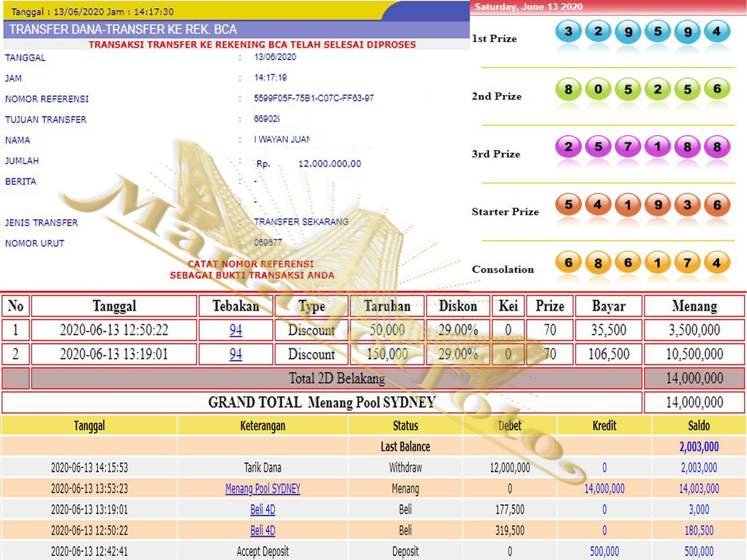The image size is (747, 560).
Task: Click the green ball 6 in 2nd Prize
Action: 717,89
